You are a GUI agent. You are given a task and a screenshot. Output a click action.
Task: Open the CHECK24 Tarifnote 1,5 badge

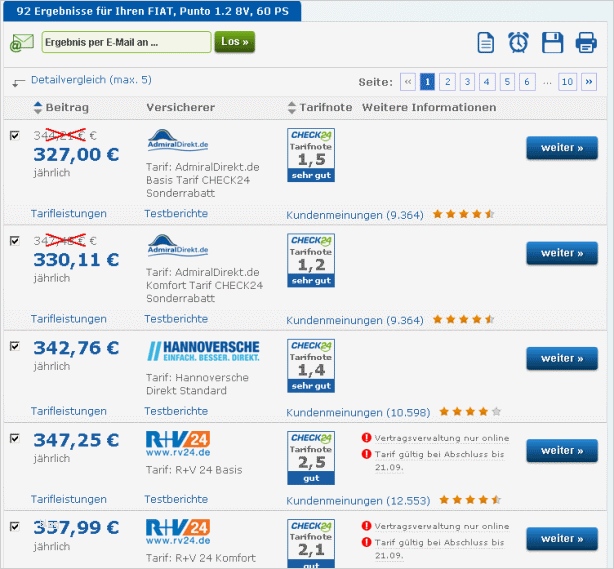pyautogui.click(x=311, y=155)
